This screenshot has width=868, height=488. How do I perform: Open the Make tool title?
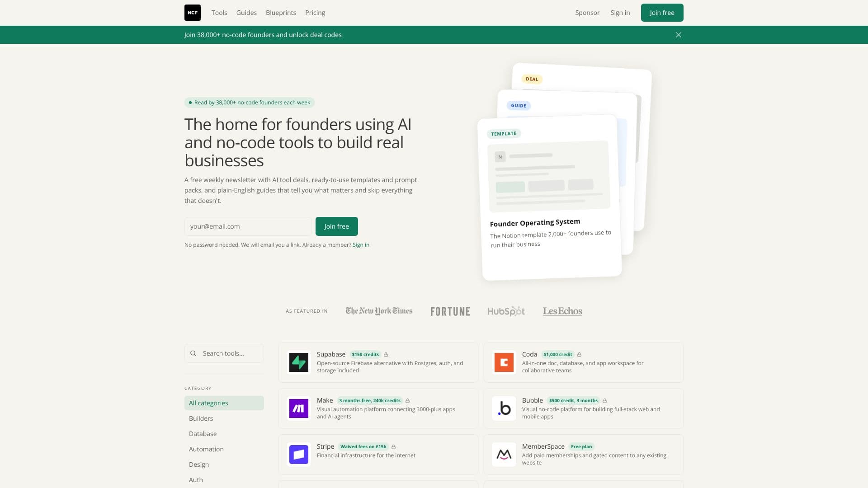[325, 400]
